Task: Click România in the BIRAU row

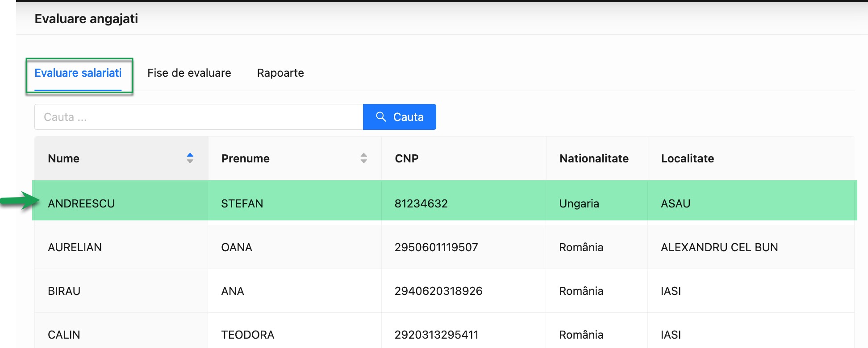Action: tap(581, 291)
